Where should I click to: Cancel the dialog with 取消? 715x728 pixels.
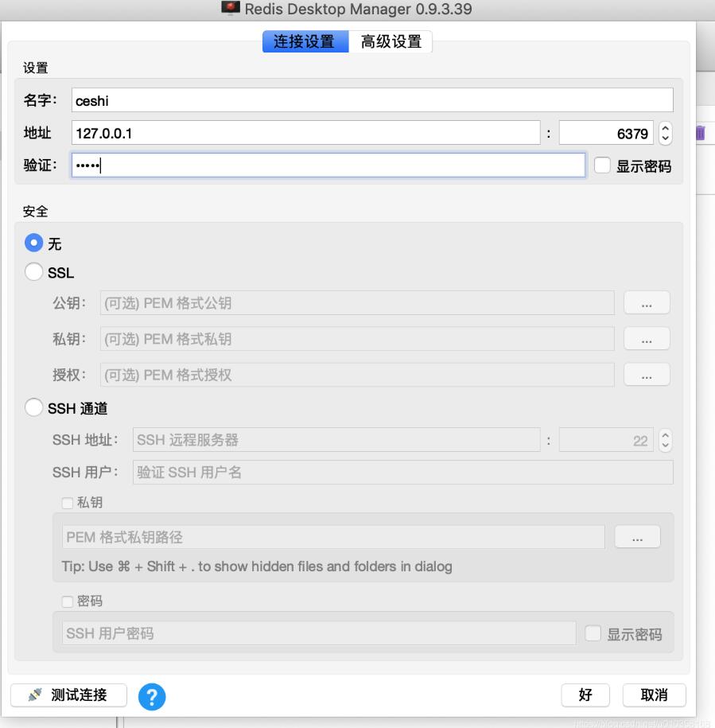pyautogui.click(x=654, y=695)
